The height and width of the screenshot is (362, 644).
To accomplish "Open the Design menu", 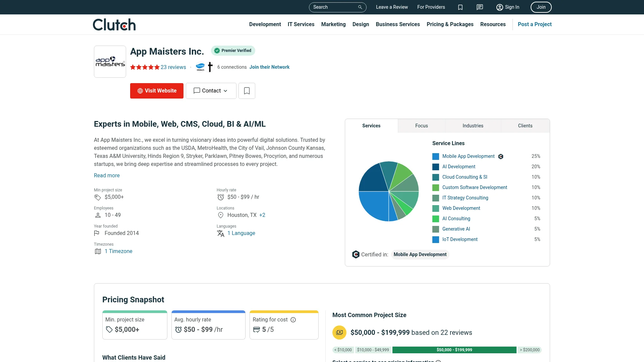I will (361, 24).
